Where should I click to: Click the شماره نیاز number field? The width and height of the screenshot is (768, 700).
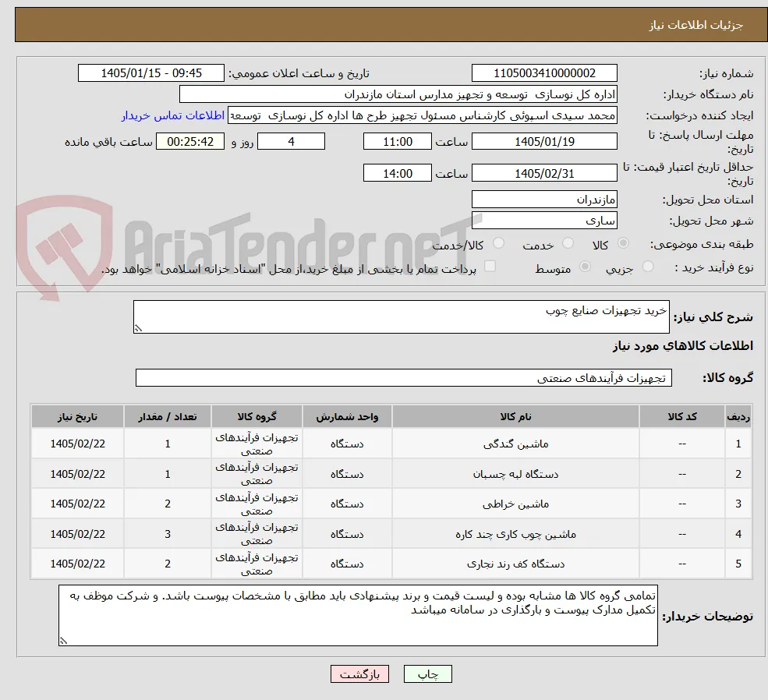[544, 73]
